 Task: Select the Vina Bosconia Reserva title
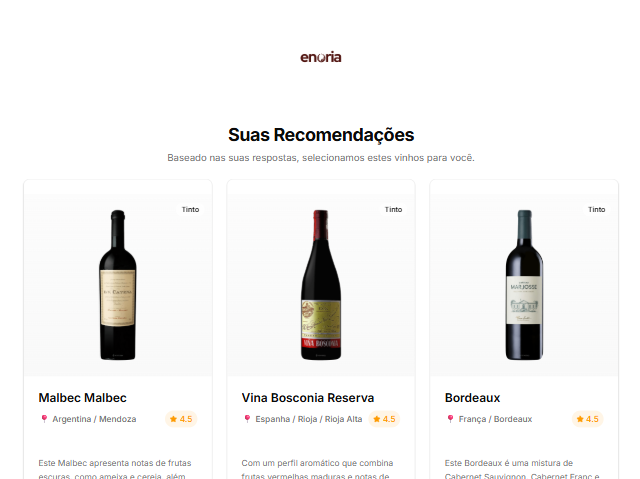point(308,397)
